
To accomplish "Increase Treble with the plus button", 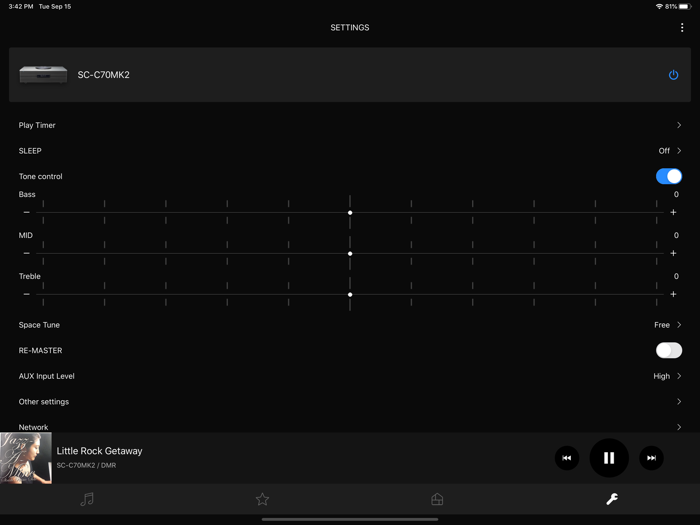I will [x=673, y=295].
